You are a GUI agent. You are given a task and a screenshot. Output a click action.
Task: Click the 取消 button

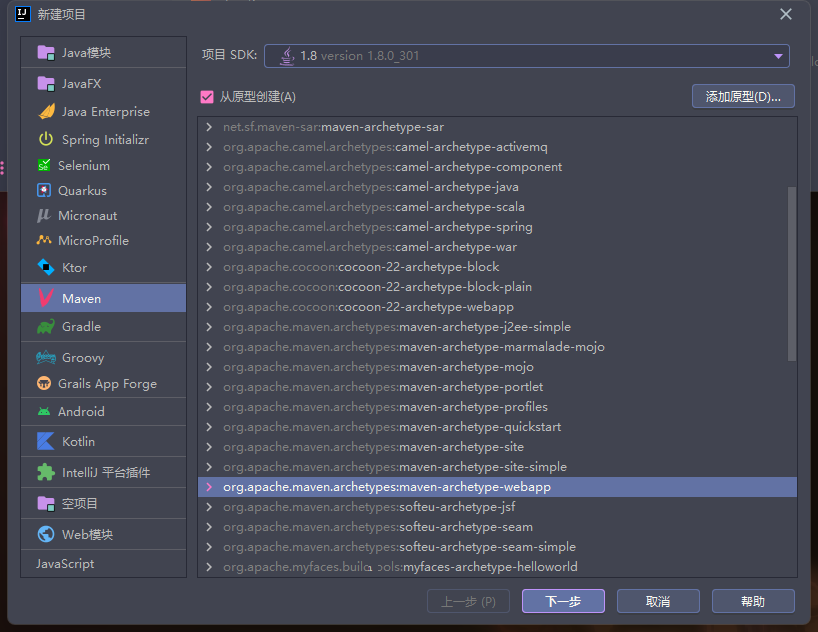(x=658, y=601)
